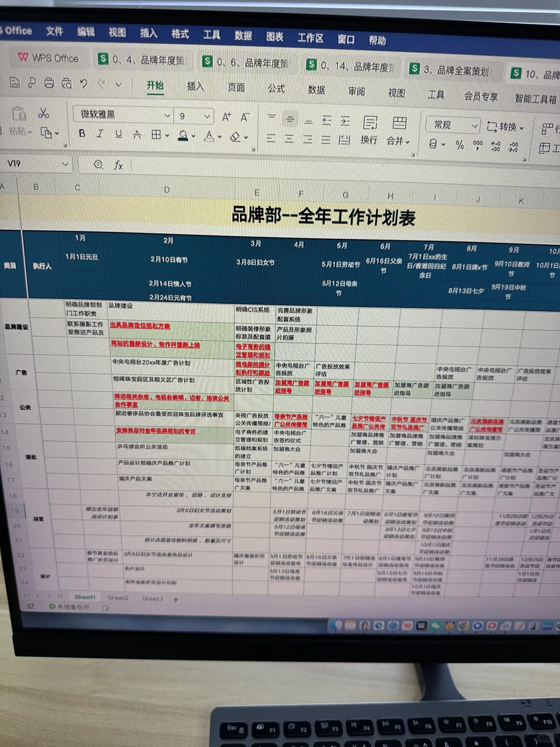Jump to last sheet with navigation arrow

[60, 596]
